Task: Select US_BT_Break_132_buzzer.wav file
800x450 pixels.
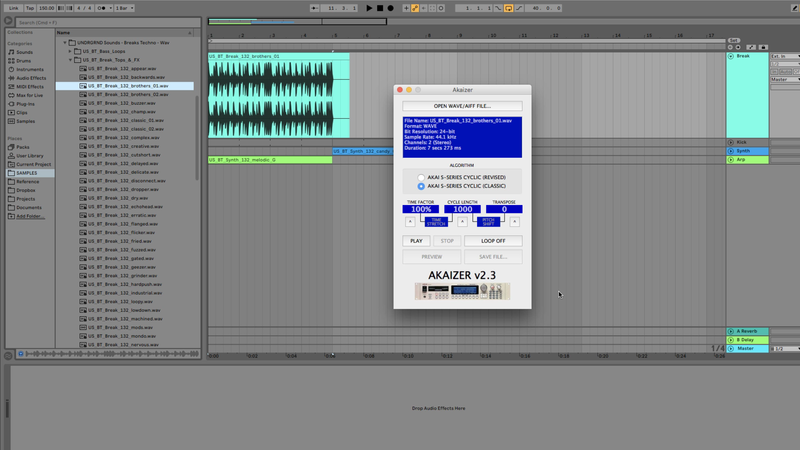Action: click(x=121, y=103)
